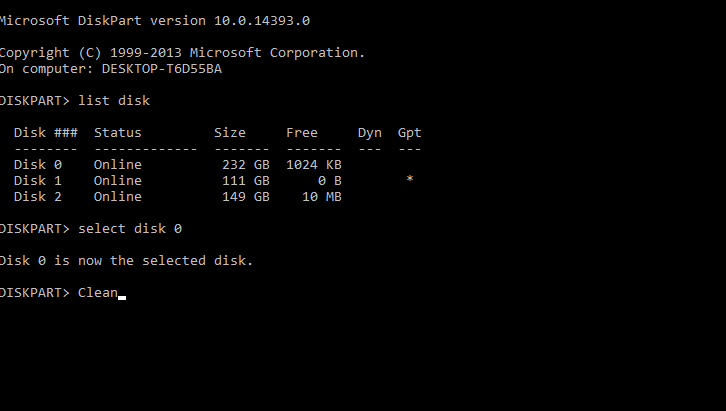Click the 111 GB size value

[x=245, y=181]
